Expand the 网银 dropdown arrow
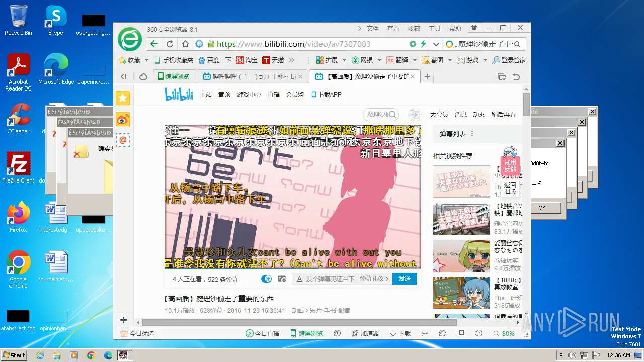 click(x=379, y=60)
